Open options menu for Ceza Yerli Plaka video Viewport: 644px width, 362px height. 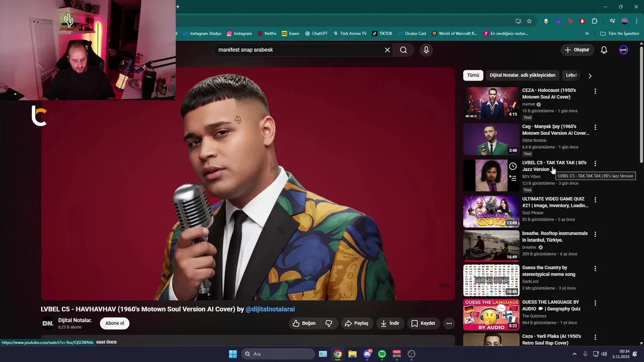595,337
